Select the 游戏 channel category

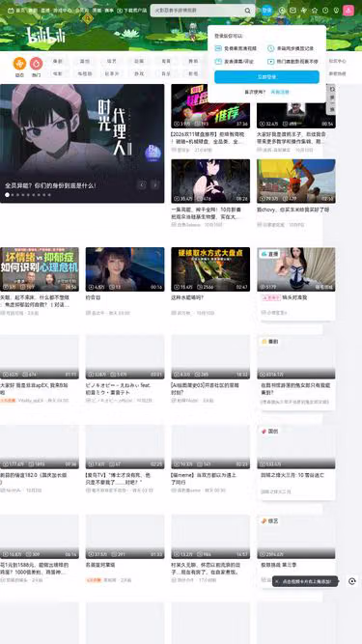click(139, 74)
